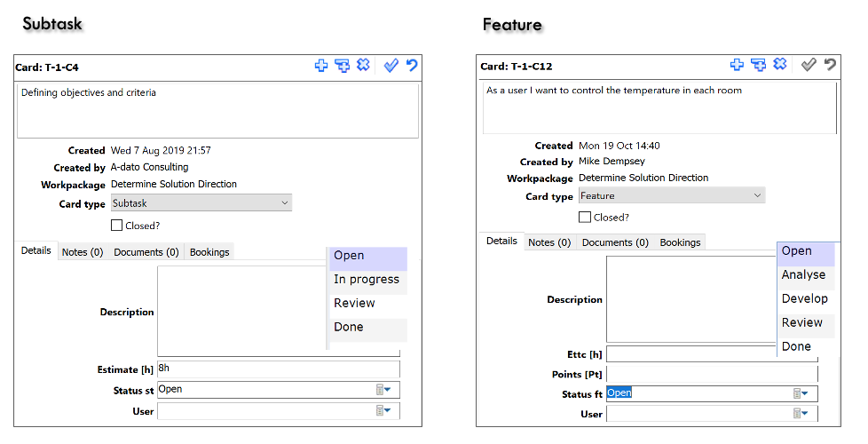
Task: Click the delete card icon on Subtask card T-1-C4
Action: pyautogui.click(x=363, y=66)
